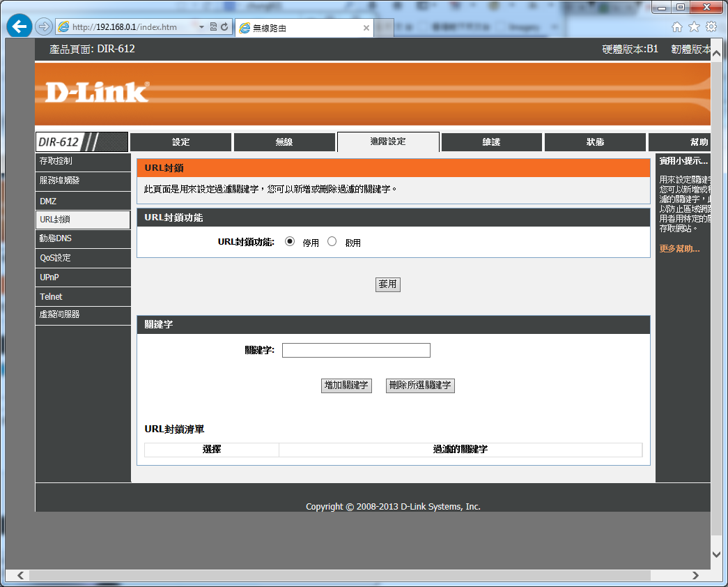Click the 關鍵字 text input field
728x587 pixels.
(x=356, y=350)
